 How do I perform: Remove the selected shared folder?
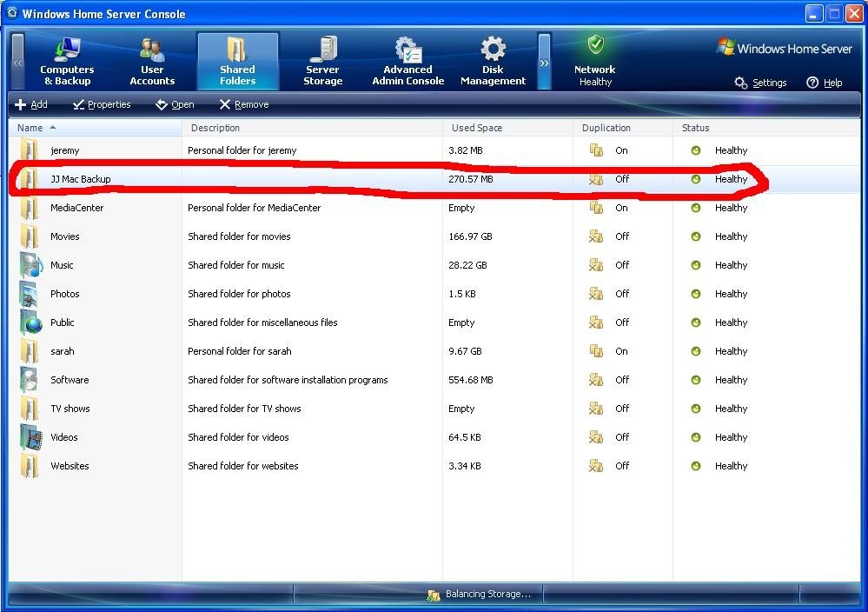[244, 104]
